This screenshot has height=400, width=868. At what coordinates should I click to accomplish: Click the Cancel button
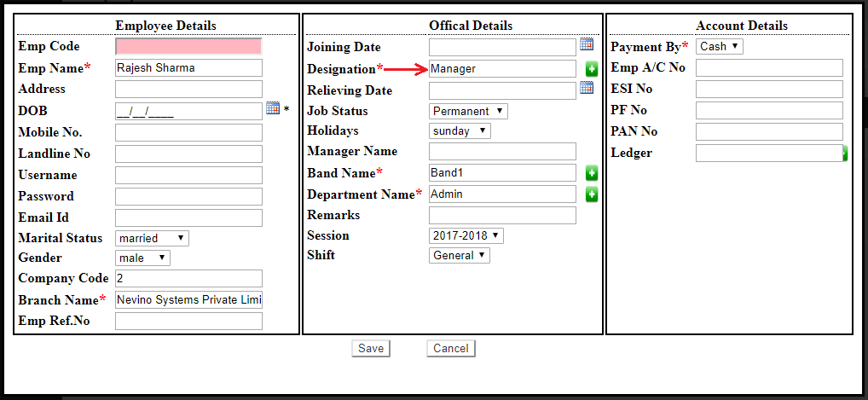tap(450, 348)
